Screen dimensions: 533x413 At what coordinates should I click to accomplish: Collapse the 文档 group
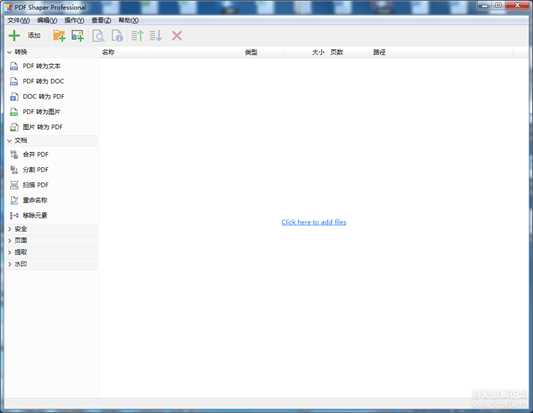pos(10,140)
